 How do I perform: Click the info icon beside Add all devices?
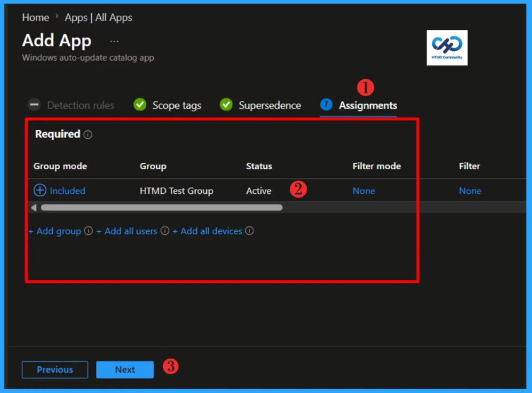249,231
